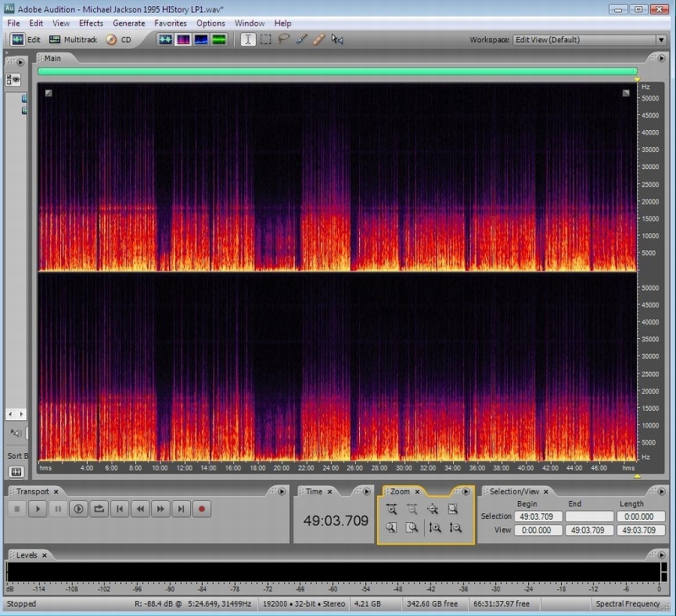Click Zoom Out Vertically icon
Image resolution: width=676 pixels, height=616 pixels.
[455, 527]
